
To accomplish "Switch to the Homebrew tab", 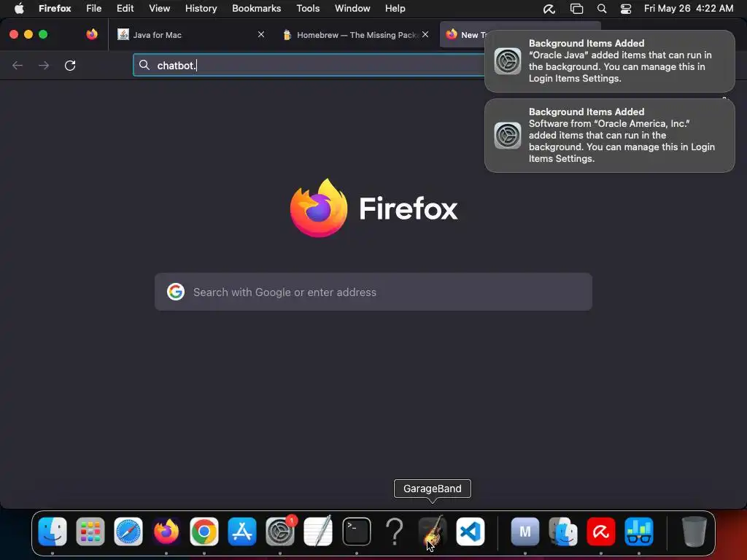I will click(355, 35).
